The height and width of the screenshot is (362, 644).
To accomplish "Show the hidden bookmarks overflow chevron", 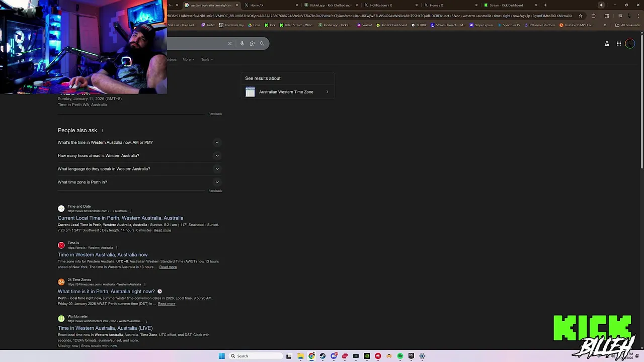I will coord(605,25).
